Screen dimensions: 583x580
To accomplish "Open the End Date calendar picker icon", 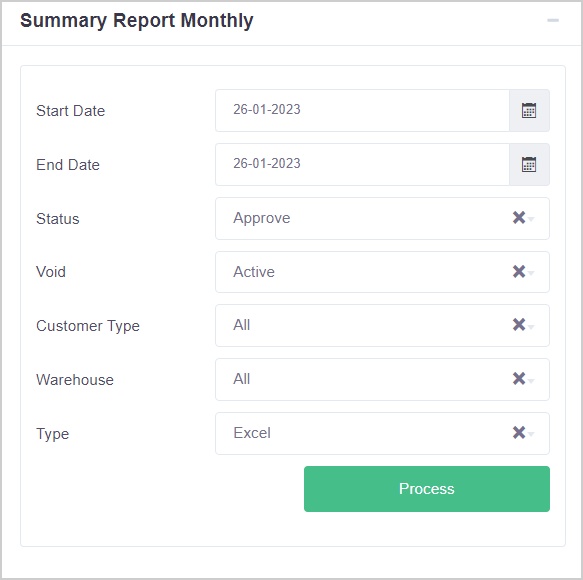I will tap(529, 164).
